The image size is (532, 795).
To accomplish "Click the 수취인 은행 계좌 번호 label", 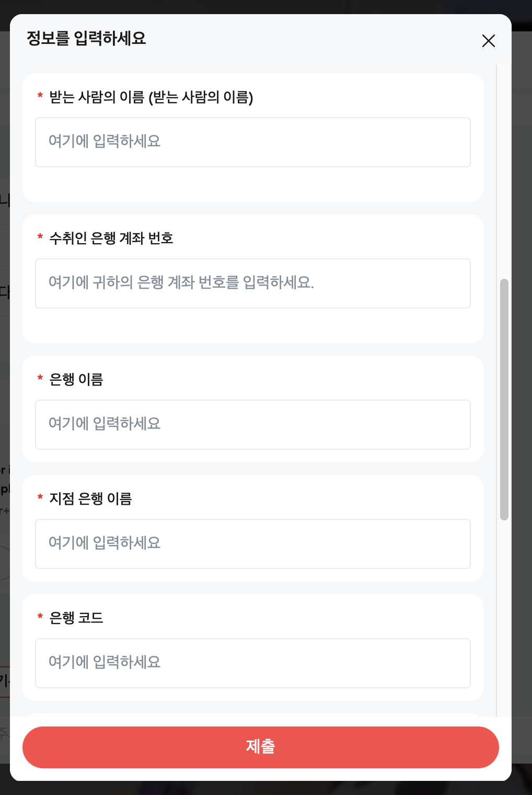I will coord(111,238).
